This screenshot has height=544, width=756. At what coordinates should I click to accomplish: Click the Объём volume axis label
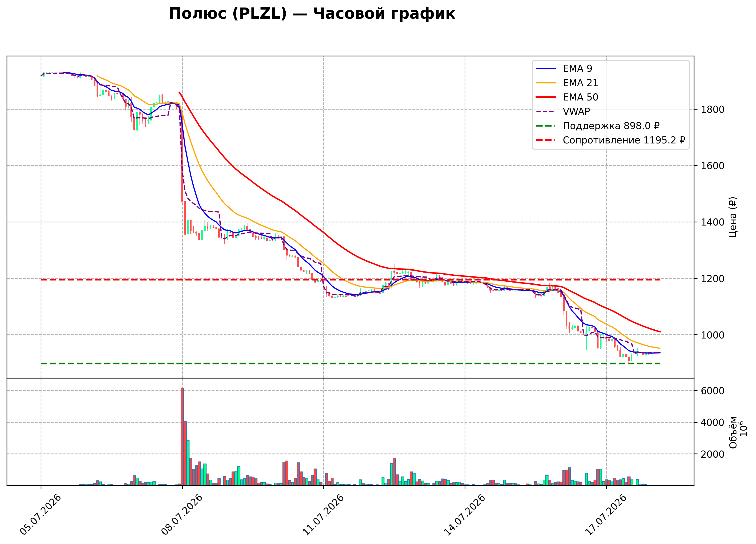[x=733, y=433]
